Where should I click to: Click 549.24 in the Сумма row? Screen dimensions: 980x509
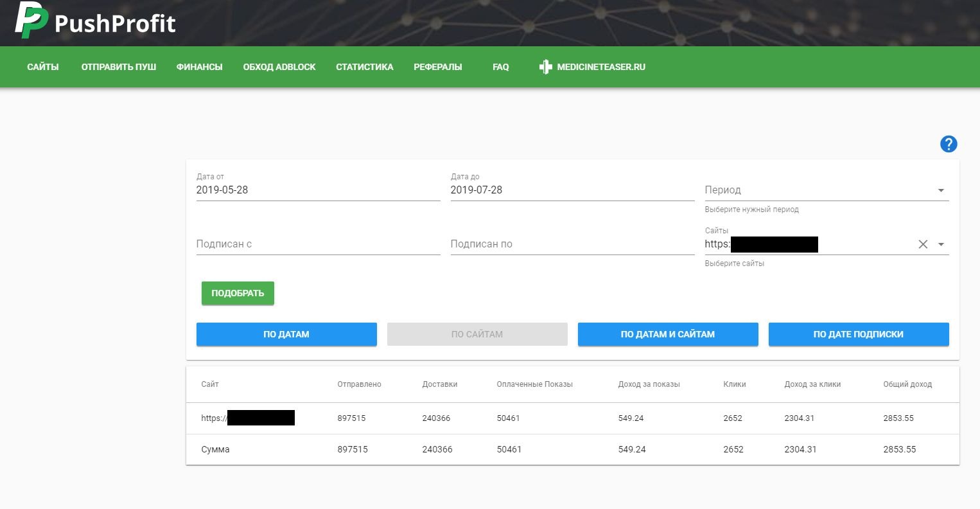(632, 449)
